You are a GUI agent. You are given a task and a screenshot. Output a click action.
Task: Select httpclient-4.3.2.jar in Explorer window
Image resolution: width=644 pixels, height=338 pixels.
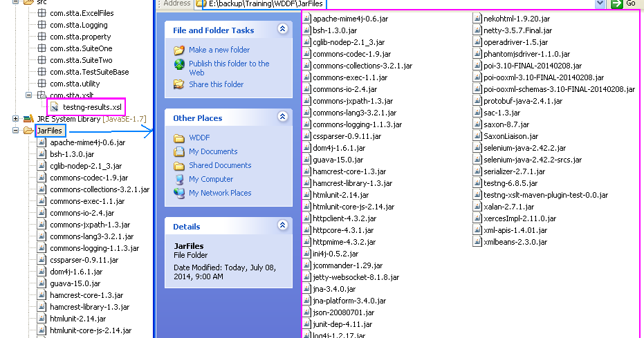(x=344, y=218)
